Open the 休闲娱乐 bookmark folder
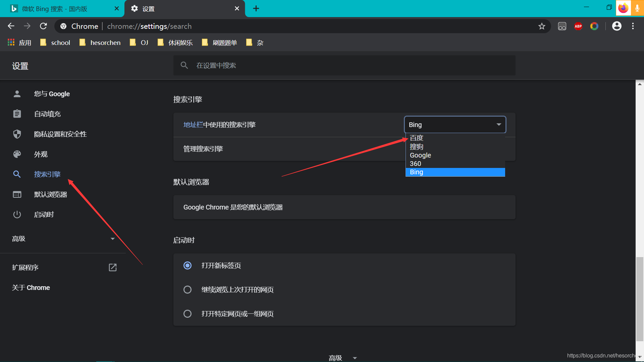The width and height of the screenshot is (644, 362). click(x=175, y=43)
